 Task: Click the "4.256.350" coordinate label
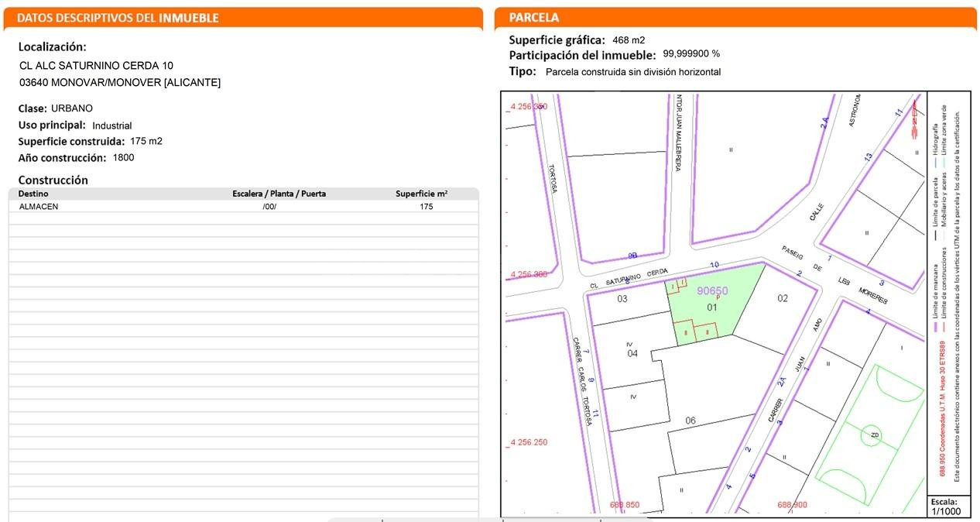point(528,106)
